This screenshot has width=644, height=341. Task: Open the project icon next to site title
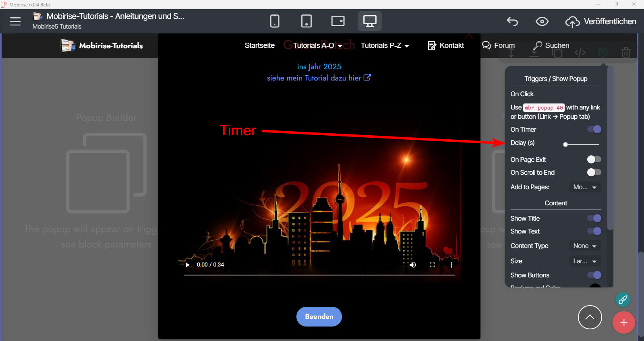tap(38, 16)
